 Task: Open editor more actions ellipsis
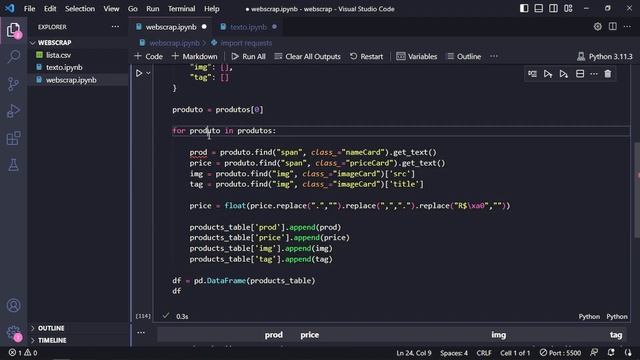pos(627,27)
